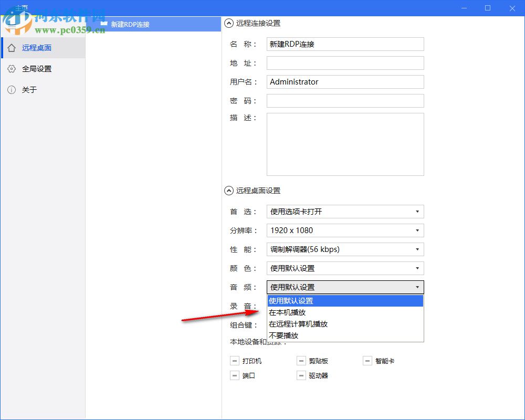Image resolution: width=525 pixels, height=420 pixels.
Task: Open the 颜色 dropdown
Action: click(417, 268)
